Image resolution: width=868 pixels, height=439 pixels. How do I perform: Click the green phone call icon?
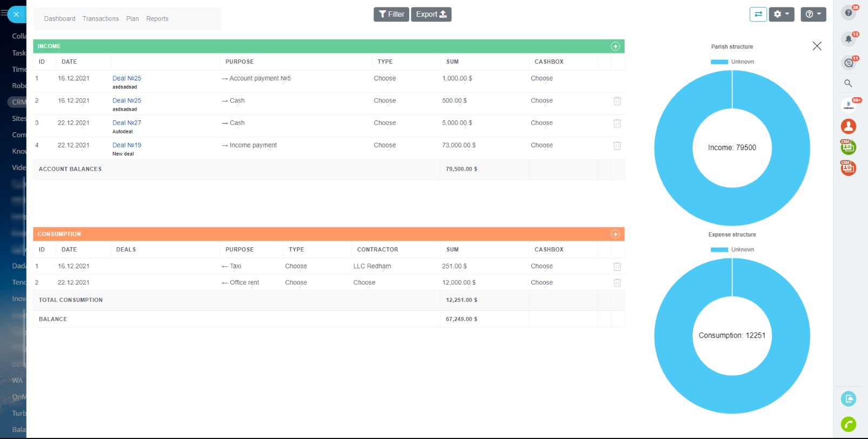tap(848, 424)
